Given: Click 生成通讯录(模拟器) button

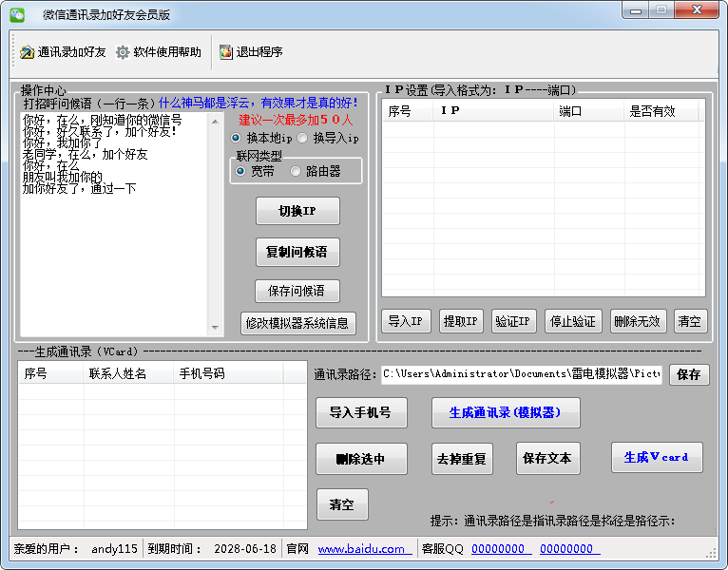Looking at the screenshot, I should (506, 412).
